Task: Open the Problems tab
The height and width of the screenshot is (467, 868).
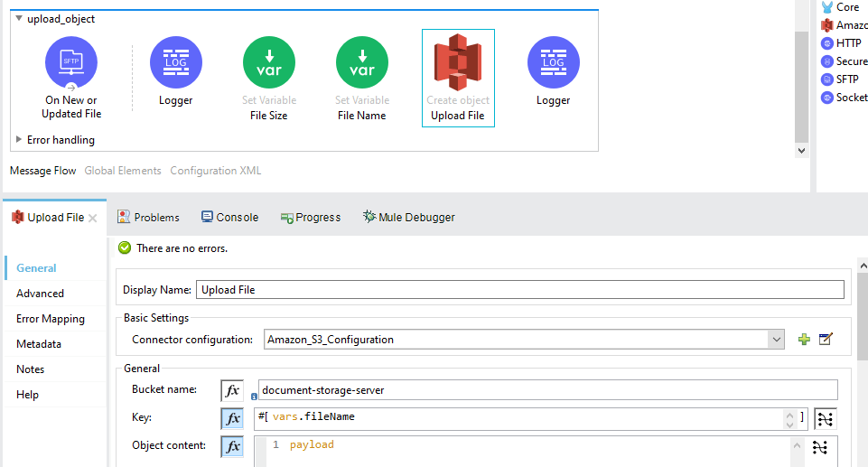Action: point(148,217)
